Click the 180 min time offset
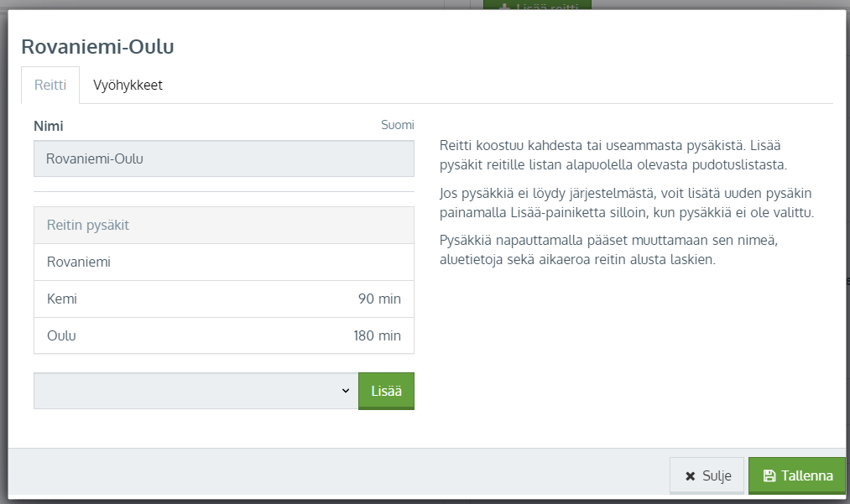 (377, 335)
